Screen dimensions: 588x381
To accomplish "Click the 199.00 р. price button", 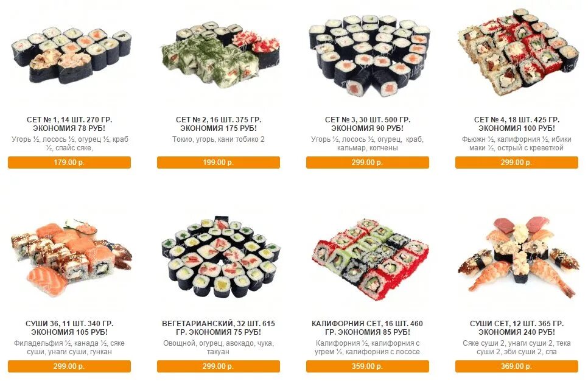I will [219, 163].
